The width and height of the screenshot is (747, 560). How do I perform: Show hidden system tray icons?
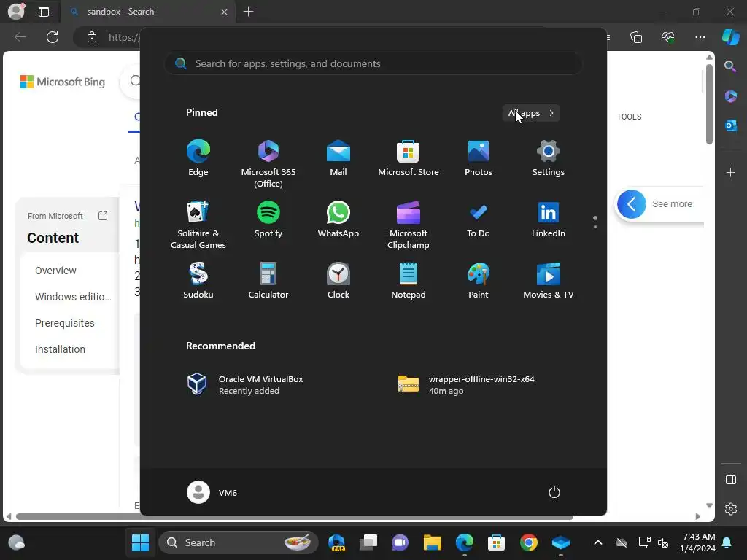(598, 542)
